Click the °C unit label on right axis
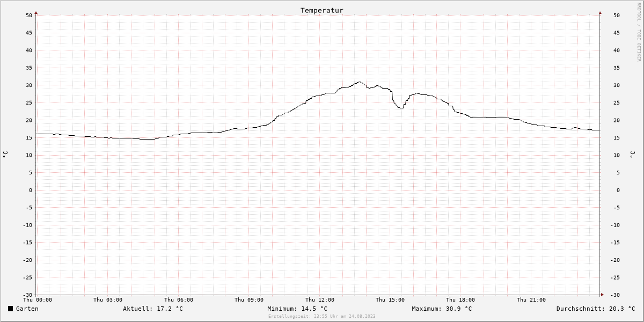 pos(632,155)
